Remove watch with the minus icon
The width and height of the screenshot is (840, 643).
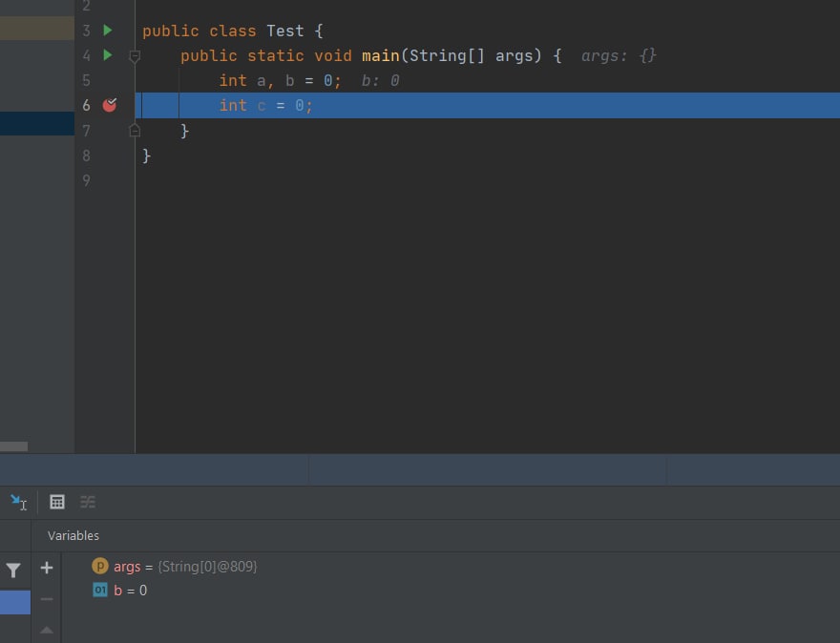point(47,599)
